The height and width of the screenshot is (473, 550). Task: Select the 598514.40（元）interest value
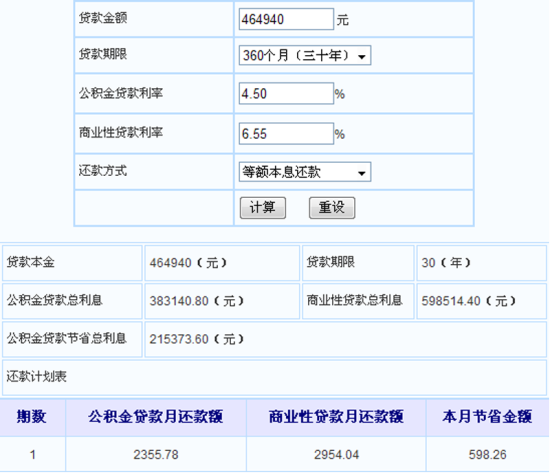[469, 301]
